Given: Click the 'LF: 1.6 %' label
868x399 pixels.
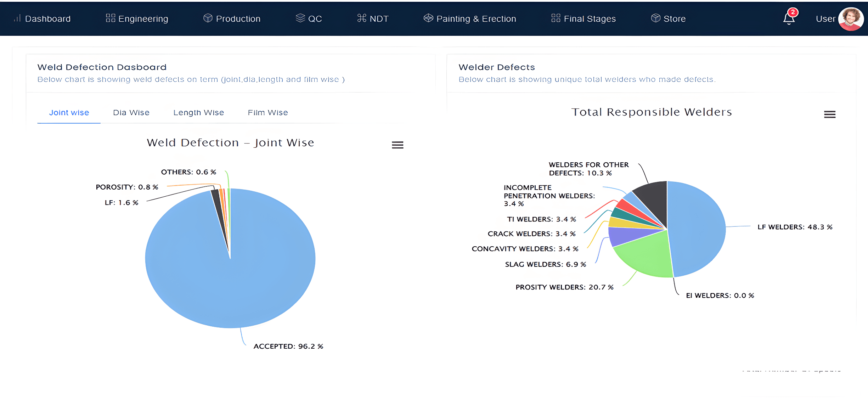Looking at the screenshot, I should tap(122, 203).
